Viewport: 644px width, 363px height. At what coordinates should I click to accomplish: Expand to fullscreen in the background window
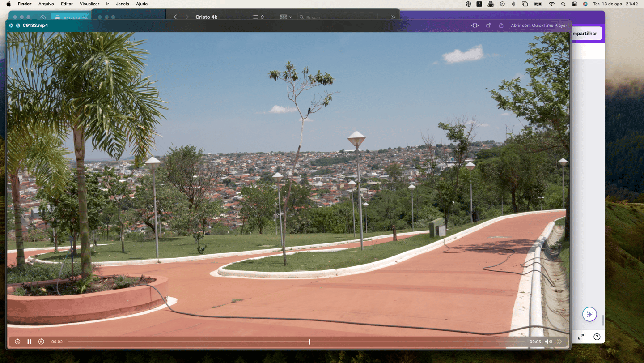[580, 337]
